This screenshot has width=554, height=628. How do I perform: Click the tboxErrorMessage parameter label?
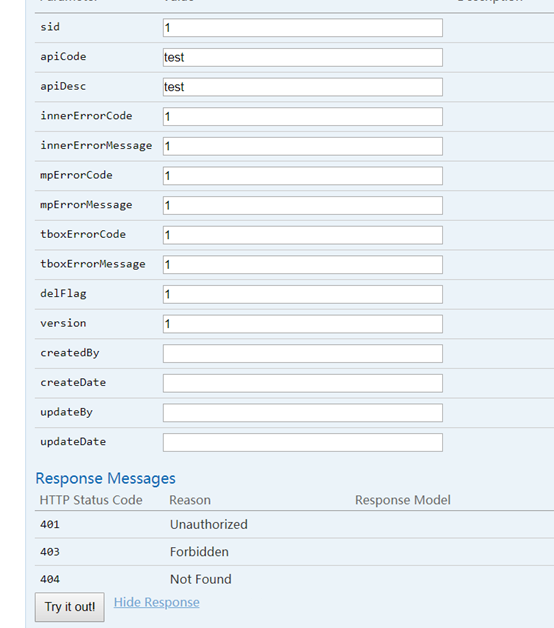pyautogui.click(x=93, y=264)
